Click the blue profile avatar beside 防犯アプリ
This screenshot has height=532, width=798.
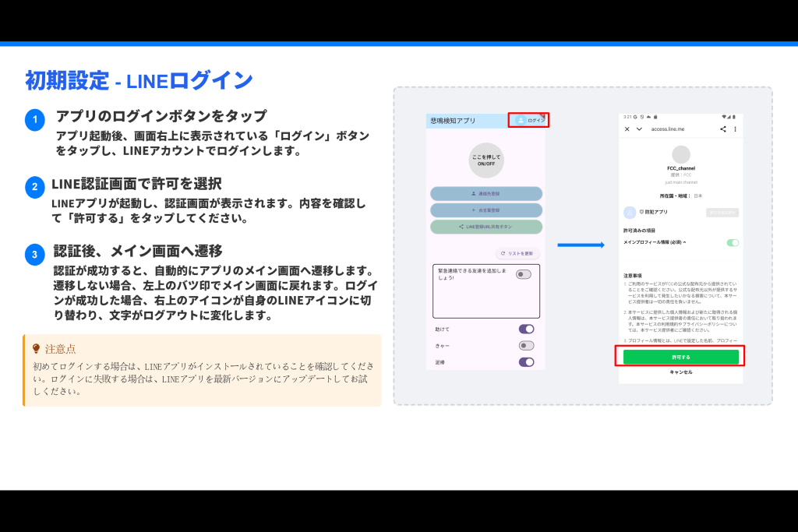coord(630,212)
